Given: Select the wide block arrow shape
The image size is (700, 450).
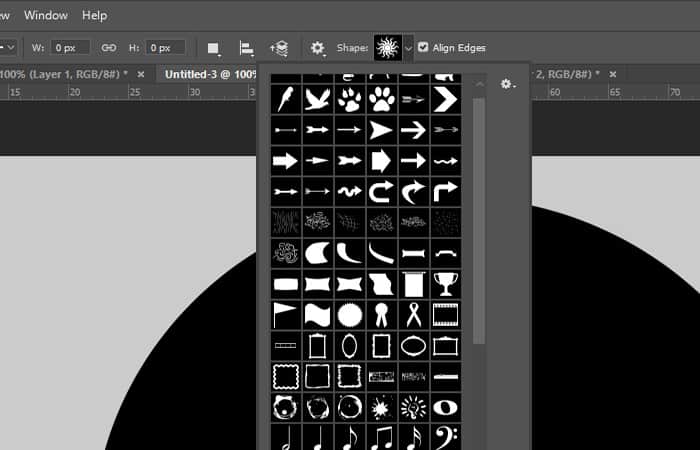Looking at the screenshot, I should point(286,161).
